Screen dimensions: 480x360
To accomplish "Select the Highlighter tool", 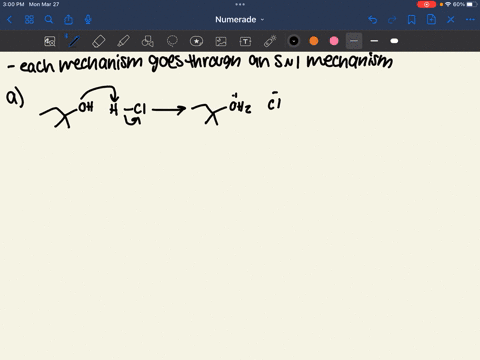I will 123,41.
